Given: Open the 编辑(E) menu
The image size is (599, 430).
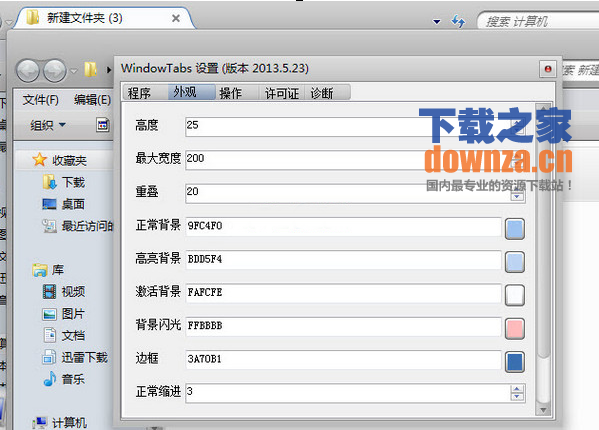Looking at the screenshot, I should pos(92,100).
